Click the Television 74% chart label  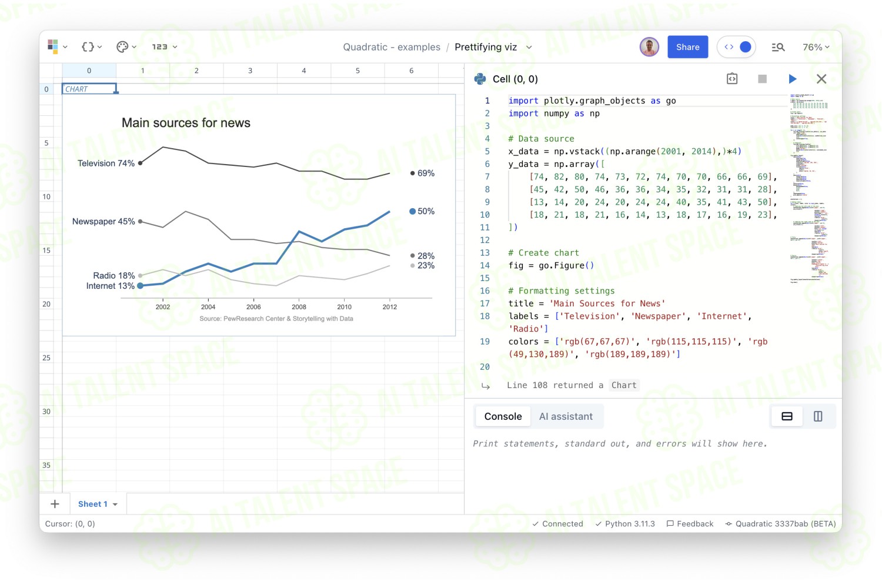click(106, 163)
